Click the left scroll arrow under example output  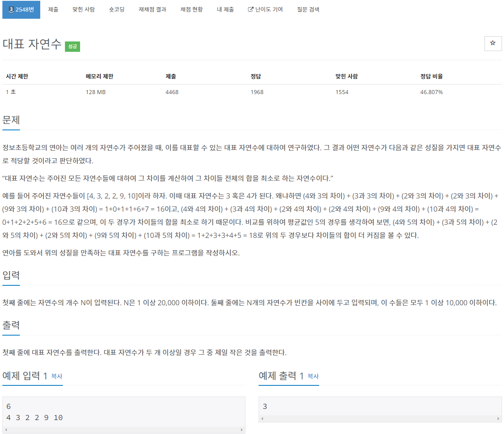coord(262,418)
